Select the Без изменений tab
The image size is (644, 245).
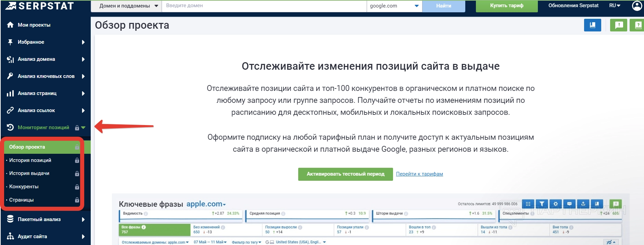pyautogui.click(x=226, y=230)
